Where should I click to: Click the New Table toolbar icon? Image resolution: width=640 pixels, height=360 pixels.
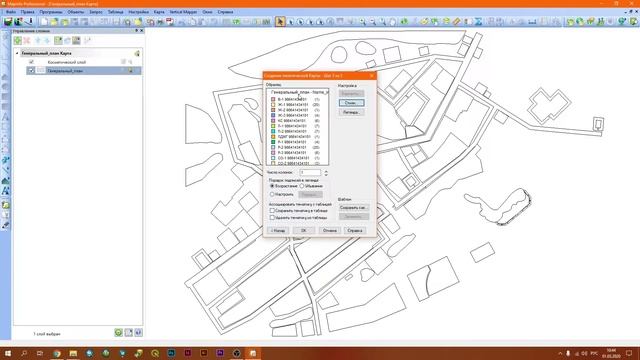(x=44, y=22)
